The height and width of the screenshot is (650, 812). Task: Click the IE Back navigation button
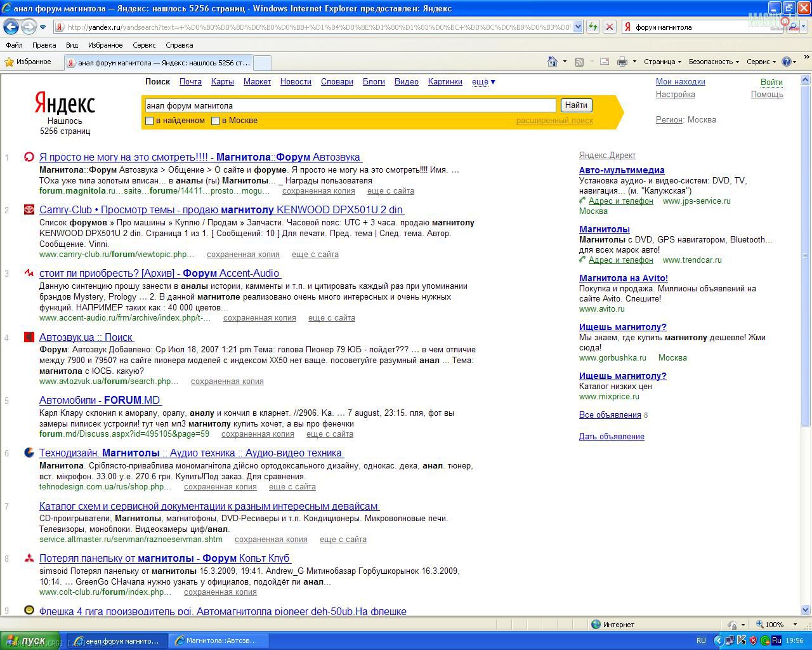click(x=11, y=27)
